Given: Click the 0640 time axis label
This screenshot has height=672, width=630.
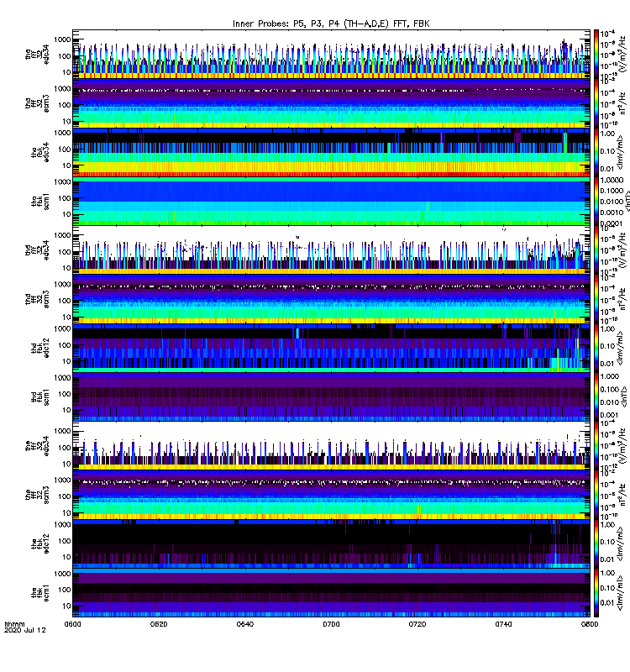Looking at the screenshot, I should coord(244,624).
